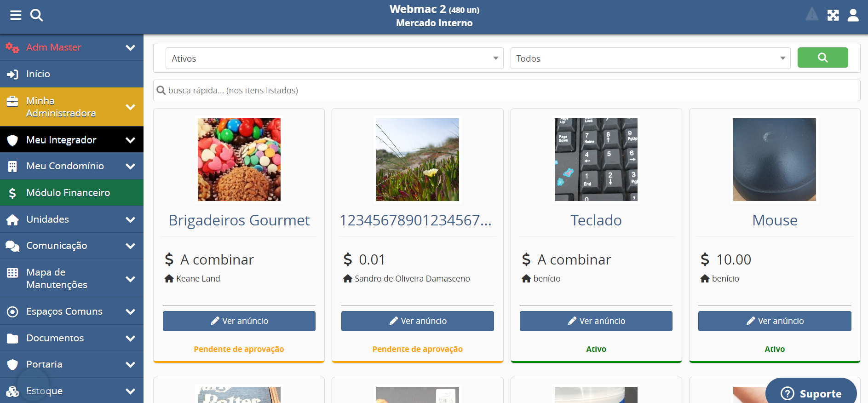Open the user profile icon

point(853,15)
